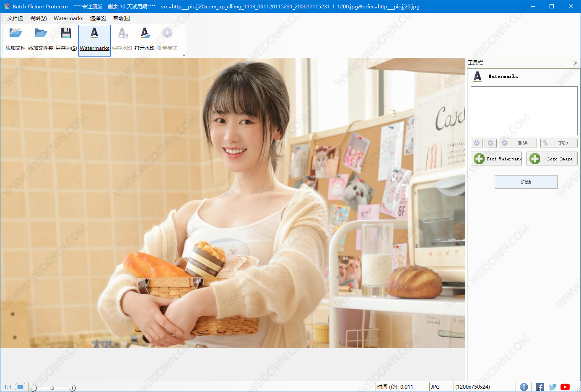This screenshot has width=581, height=392.
Task: Click the zoom slider handle
Action: point(52,388)
